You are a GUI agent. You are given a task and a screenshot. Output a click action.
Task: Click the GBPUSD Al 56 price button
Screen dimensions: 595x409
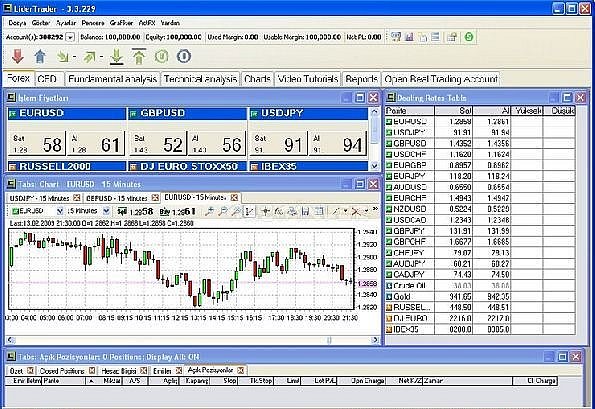pos(217,143)
